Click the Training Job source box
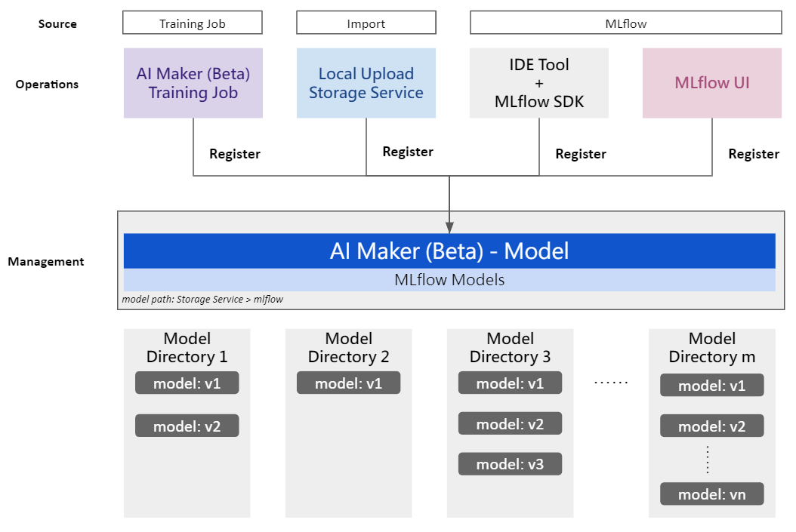 (x=193, y=23)
